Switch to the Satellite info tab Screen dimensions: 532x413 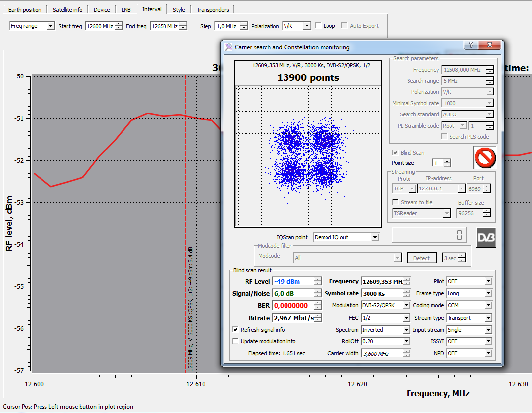68,10
